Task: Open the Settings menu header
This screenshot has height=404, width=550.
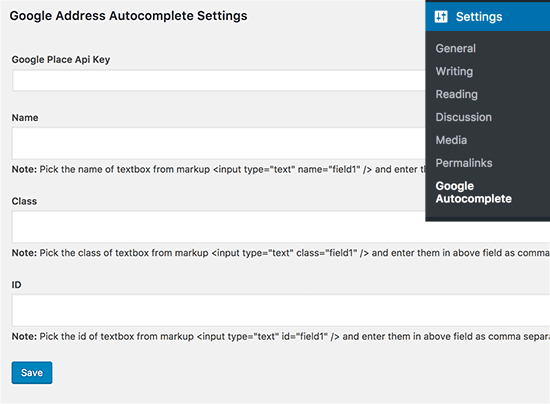Action: 488,16
